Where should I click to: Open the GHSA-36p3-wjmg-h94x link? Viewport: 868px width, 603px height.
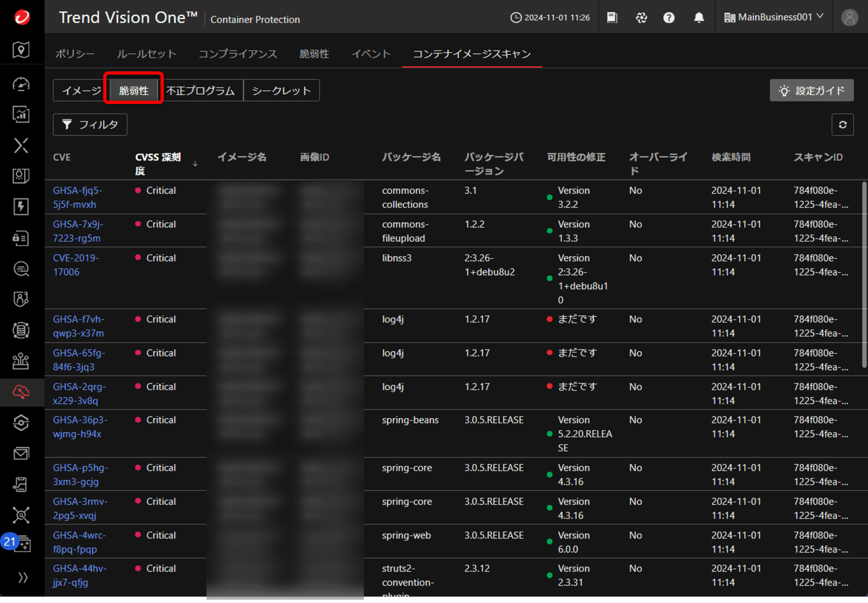click(80, 427)
